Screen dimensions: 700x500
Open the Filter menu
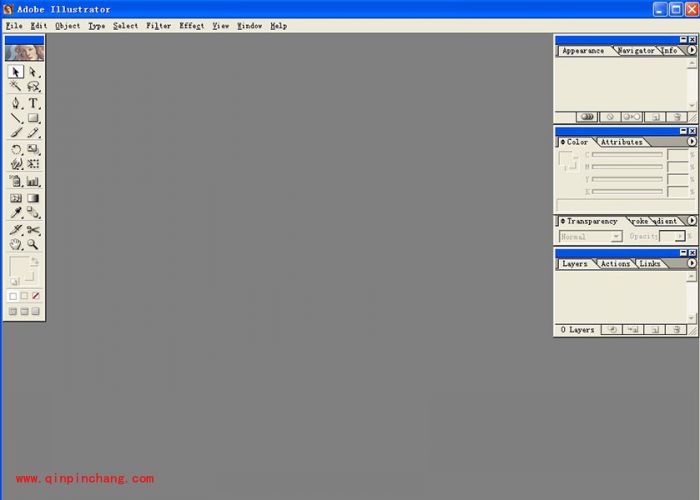(x=158, y=25)
